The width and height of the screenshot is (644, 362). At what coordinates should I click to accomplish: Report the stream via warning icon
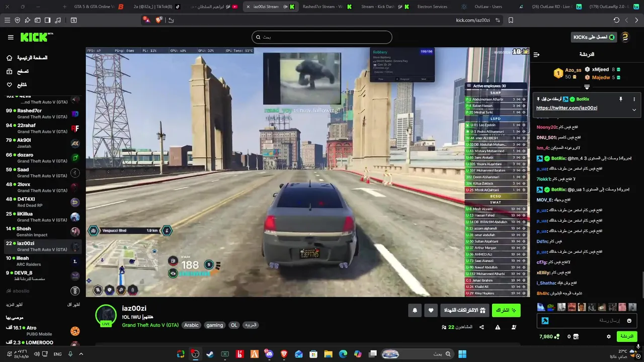pos(498,327)
